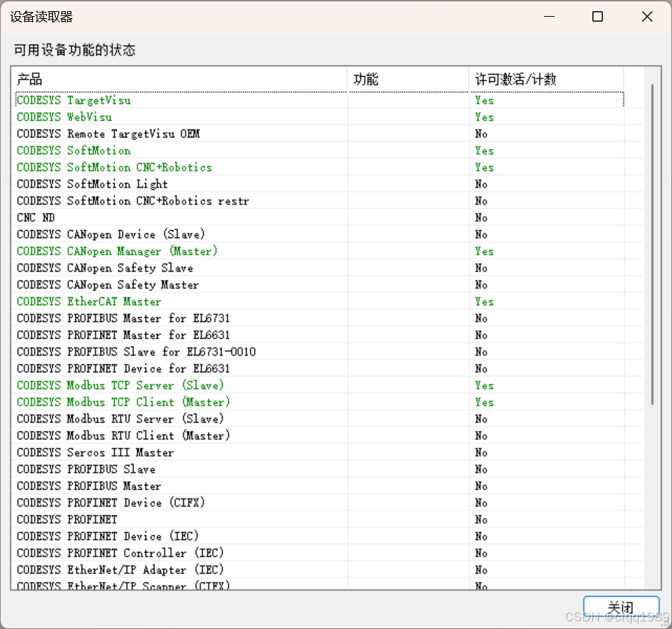Image resolution: width=672 pixels, height=629 pixels.
Task: Select CODESYS Modbus TCP Server (Slave)
Action: pos(320,385)
